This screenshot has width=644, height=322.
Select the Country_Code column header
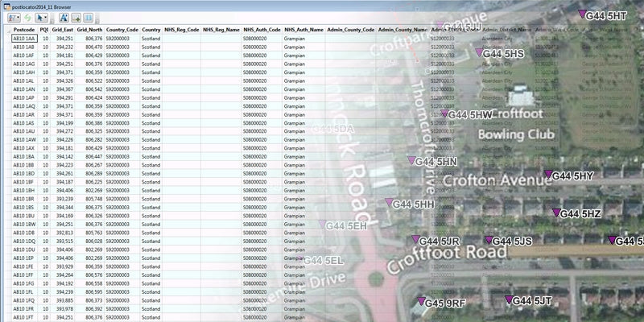tap(122, 30)
